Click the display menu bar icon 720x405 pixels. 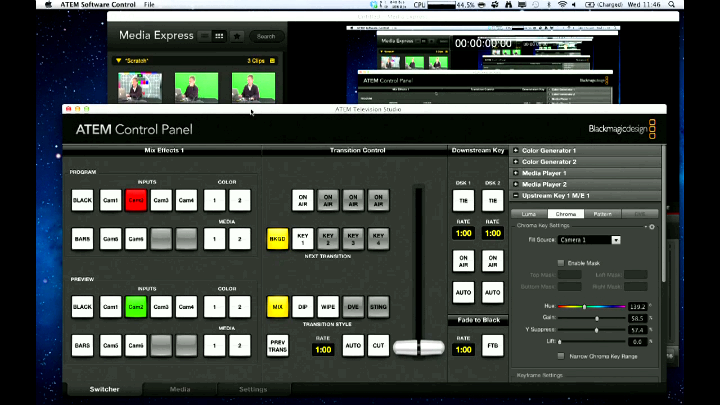[522, 5]
